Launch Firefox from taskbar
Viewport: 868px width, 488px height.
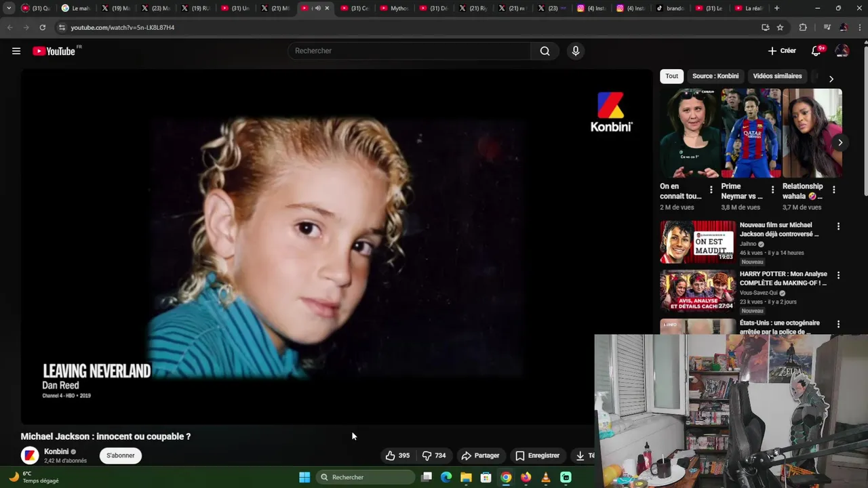(526, 477)
